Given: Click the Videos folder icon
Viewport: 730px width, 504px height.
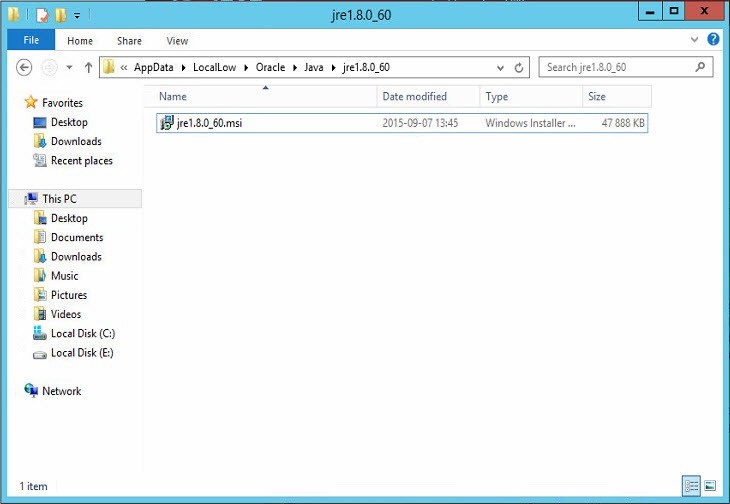Looking at the screenshot, I should [40, 314].
